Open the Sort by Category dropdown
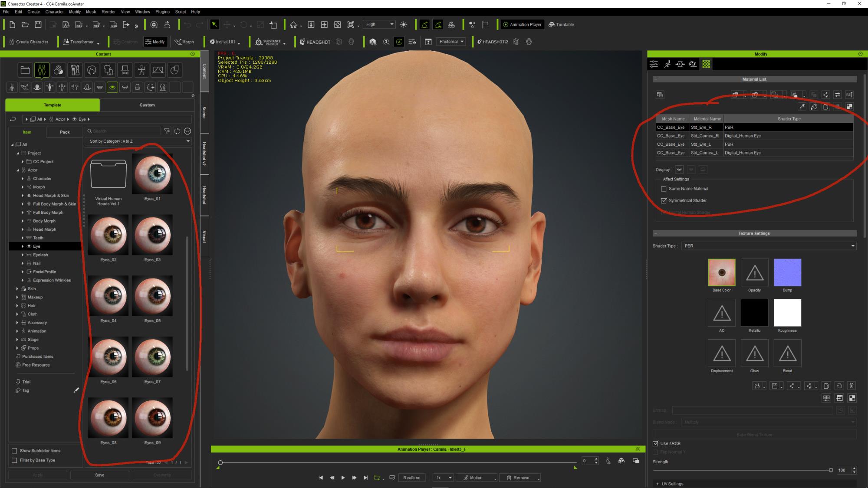The image size is (868, 488). pos(139,141)
